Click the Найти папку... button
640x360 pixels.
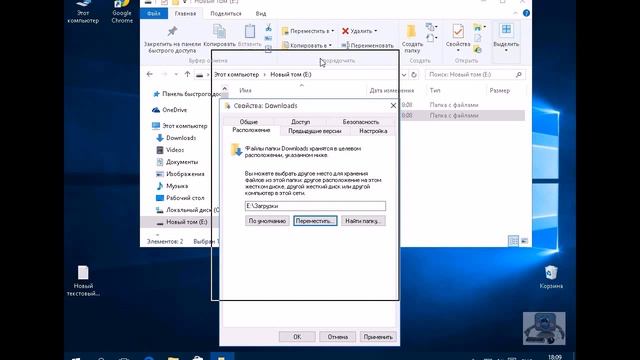[363, 221]
